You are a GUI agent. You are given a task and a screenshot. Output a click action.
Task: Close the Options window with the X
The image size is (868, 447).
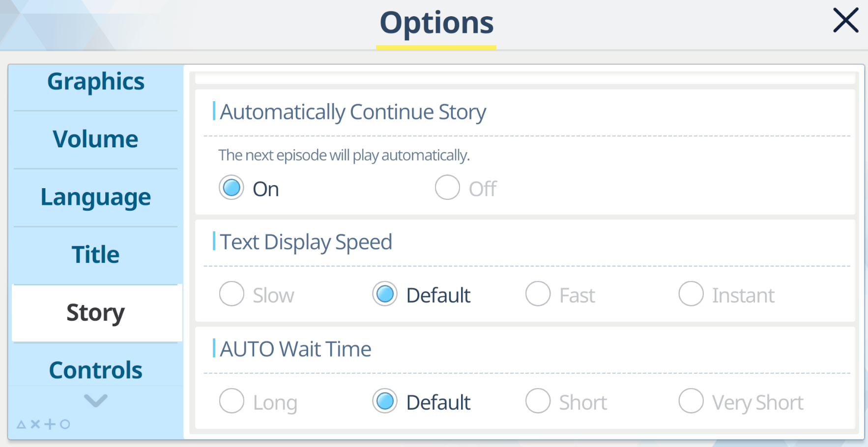tap(845, 21)
